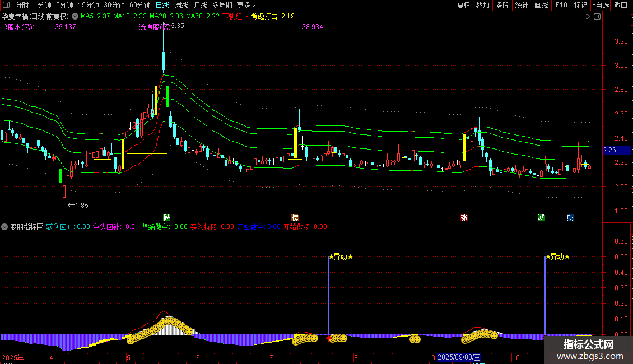
Task: Click the diamond icon above the price axis
Action: point(587,17)
